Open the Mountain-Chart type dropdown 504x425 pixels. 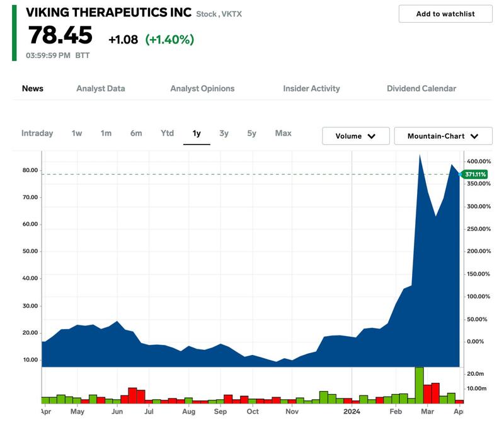click(x=444, y=136)
